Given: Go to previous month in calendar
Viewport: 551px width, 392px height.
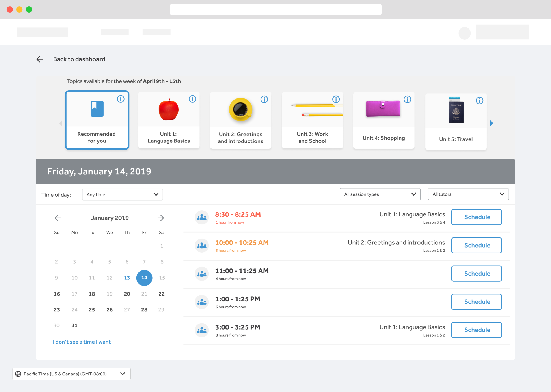Looking at the screenshot, I should (58, 218).
